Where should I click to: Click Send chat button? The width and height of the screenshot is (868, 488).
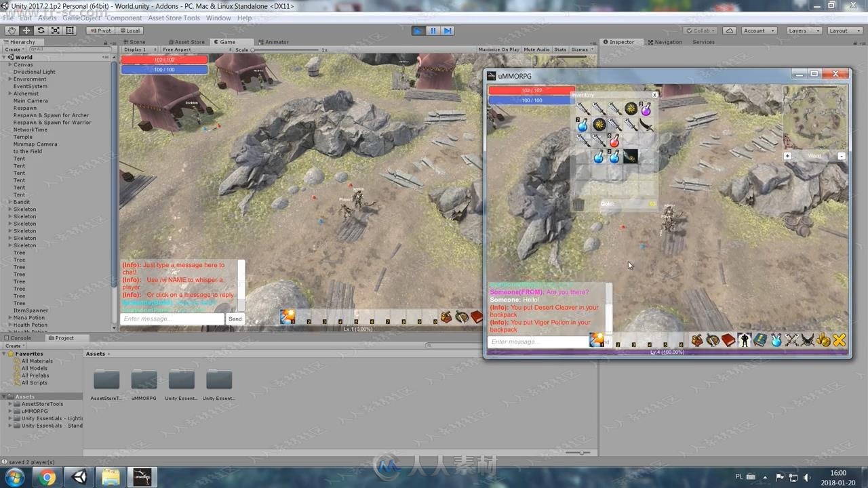click(235, 319)
